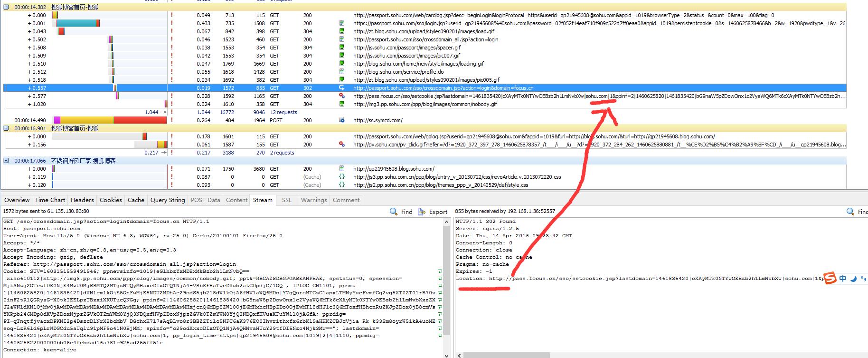Open the Query String tab
Image resolution: width=868 pixels, height=358 pixels.
(x=168, y=200)
